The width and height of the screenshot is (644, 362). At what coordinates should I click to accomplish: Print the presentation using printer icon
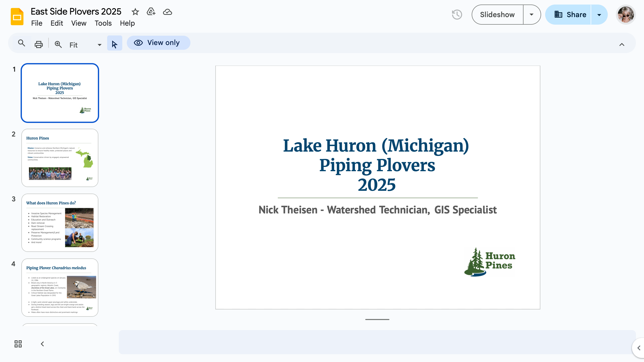(x=38, y=44)
